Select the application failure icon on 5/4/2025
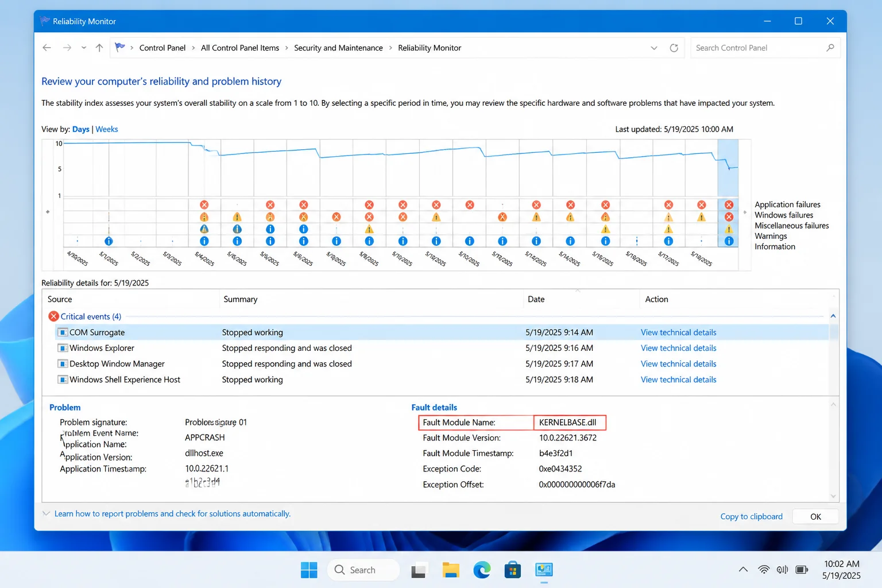The height and width of the screenshot is (588, 882). click(x=204, y=205)
